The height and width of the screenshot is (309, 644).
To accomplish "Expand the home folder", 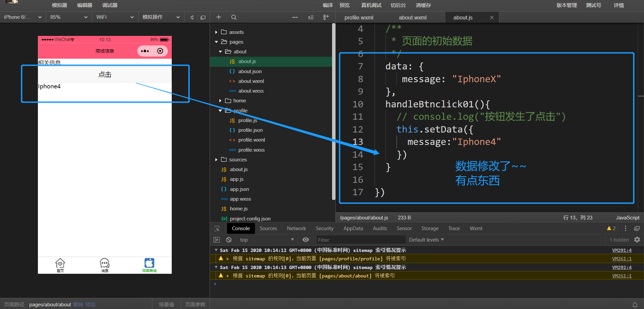I will [220, 101].
